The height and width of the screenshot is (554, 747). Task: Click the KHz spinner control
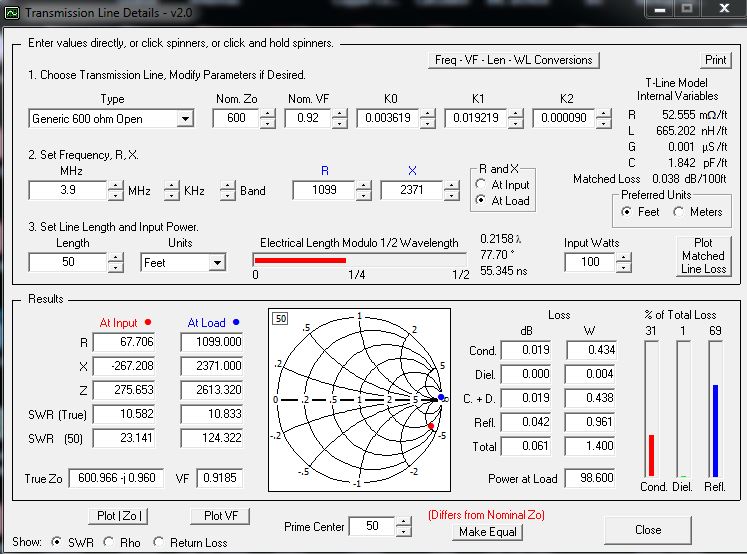171,190
